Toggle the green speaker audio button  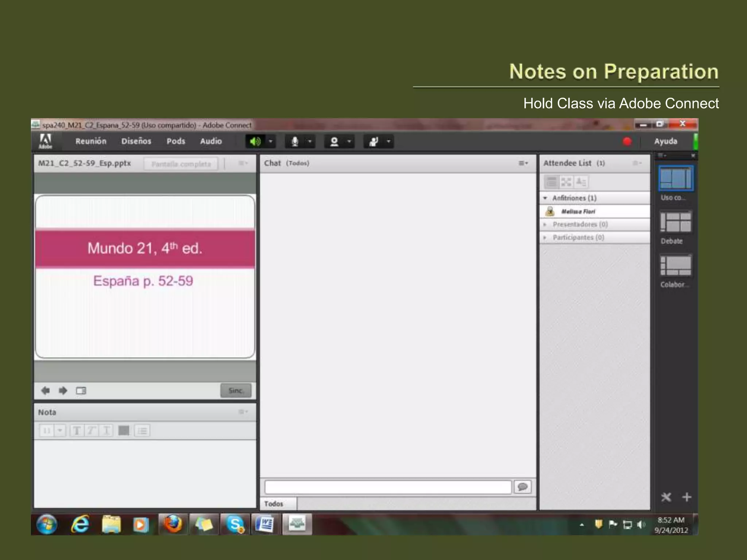[x=255, y=141]
